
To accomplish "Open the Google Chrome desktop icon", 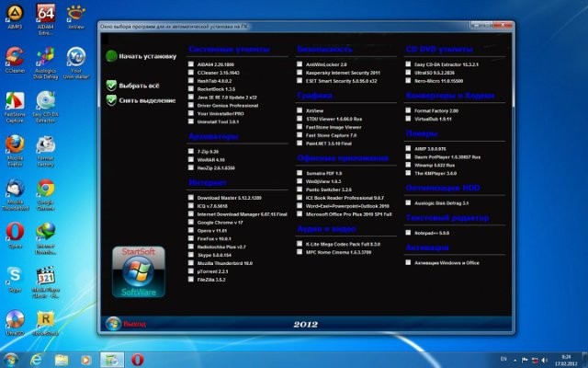I will coord(45,195).
